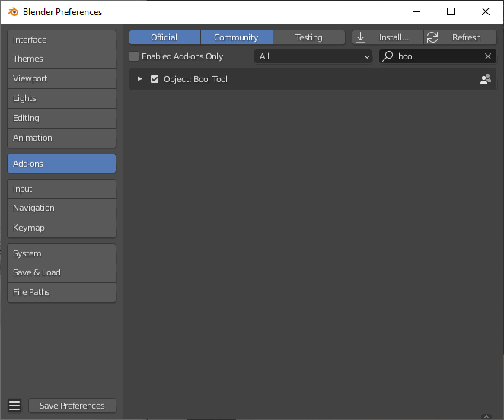
Task: Open the Lights section
Action: click(62, 98)
